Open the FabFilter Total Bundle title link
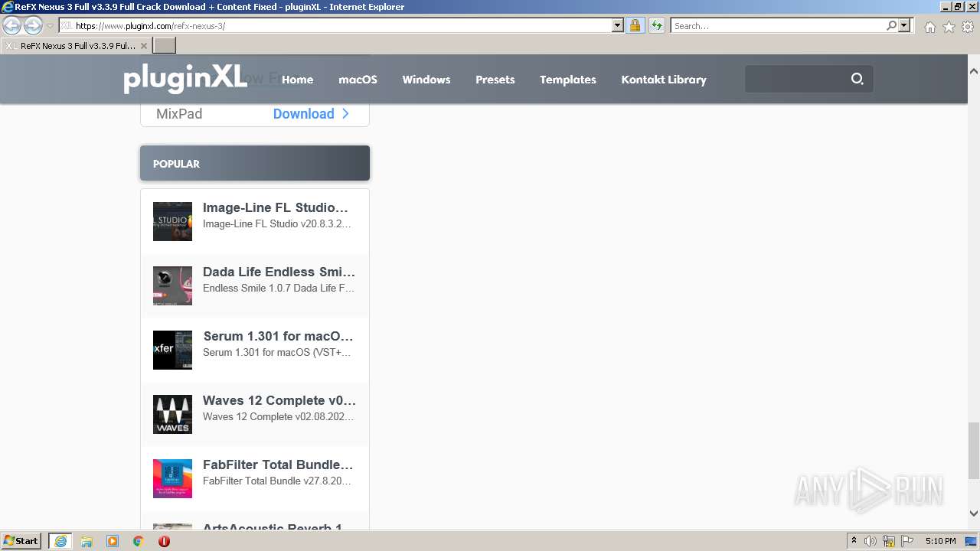Screen dimensions: 980x551 (x=278, y=465)
